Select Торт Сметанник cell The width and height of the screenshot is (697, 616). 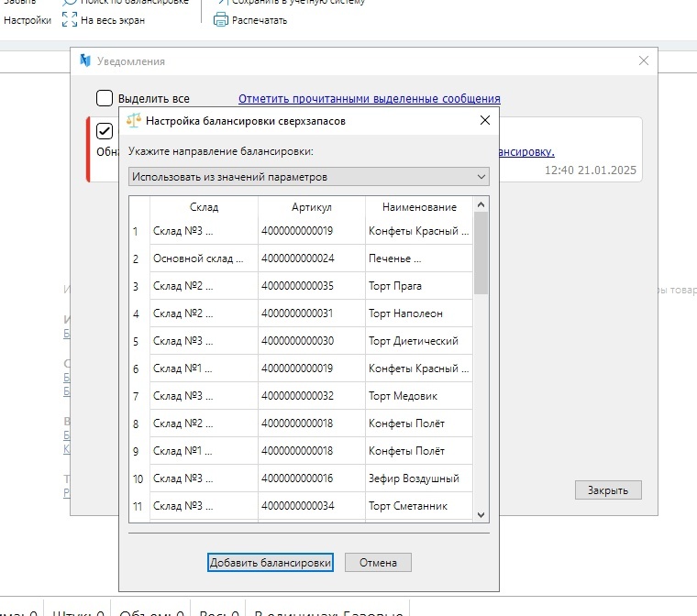[419, 507]
